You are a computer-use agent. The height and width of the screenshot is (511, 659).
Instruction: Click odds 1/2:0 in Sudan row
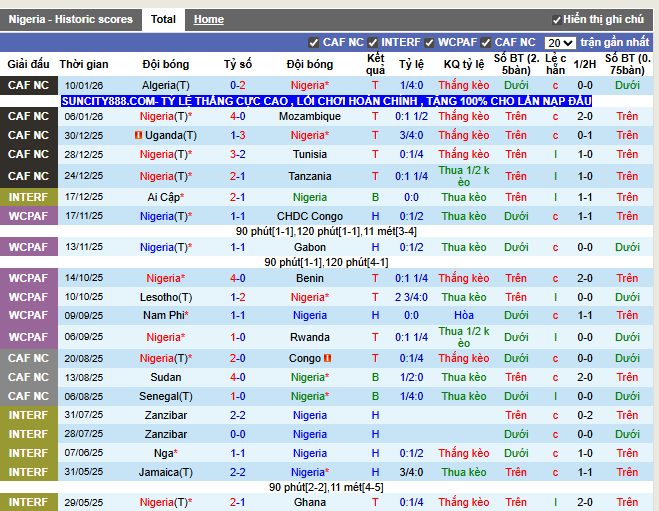411,377
